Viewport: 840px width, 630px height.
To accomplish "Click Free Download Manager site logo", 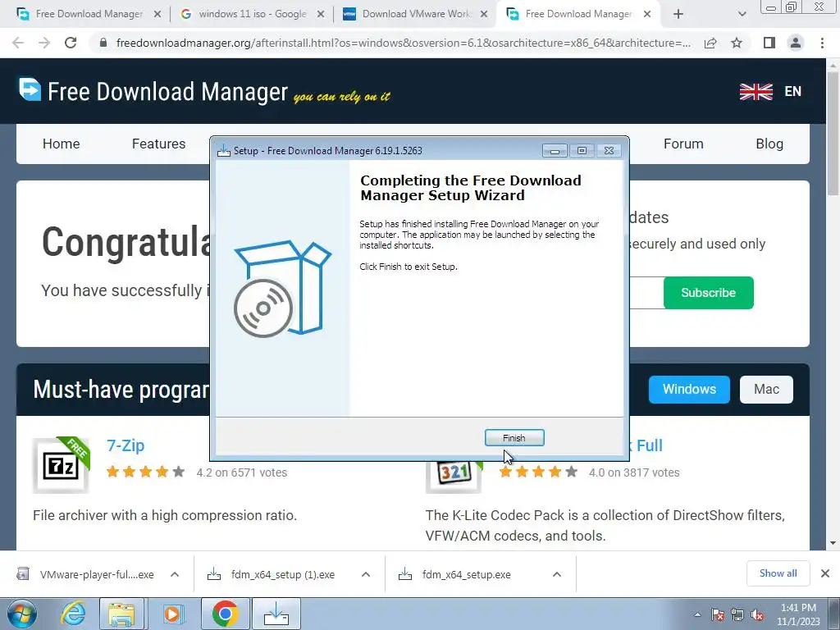I will click(153, 91).
